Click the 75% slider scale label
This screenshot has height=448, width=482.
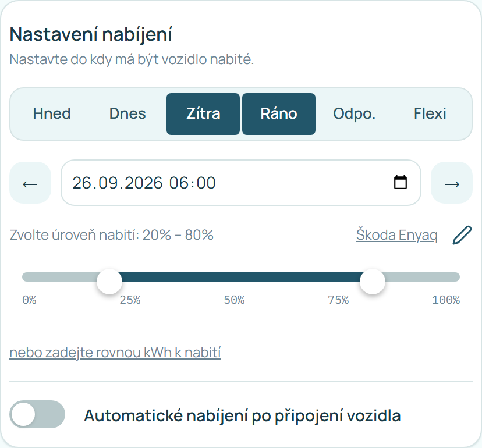pos(338,300)
